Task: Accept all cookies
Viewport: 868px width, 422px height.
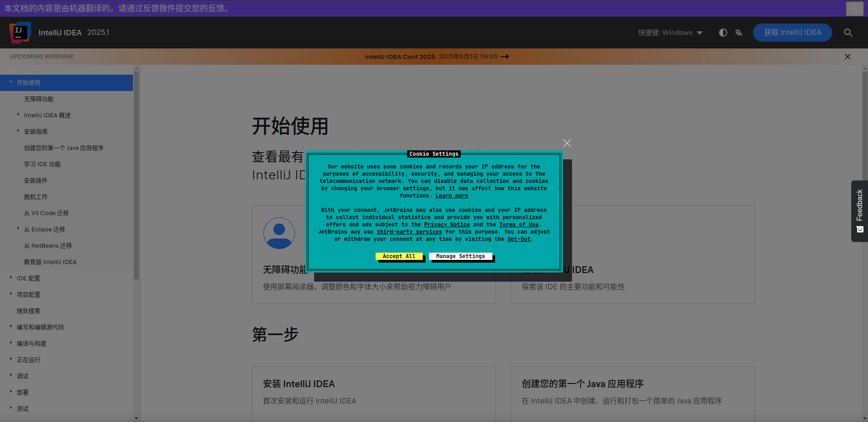Action: [399, 256]
